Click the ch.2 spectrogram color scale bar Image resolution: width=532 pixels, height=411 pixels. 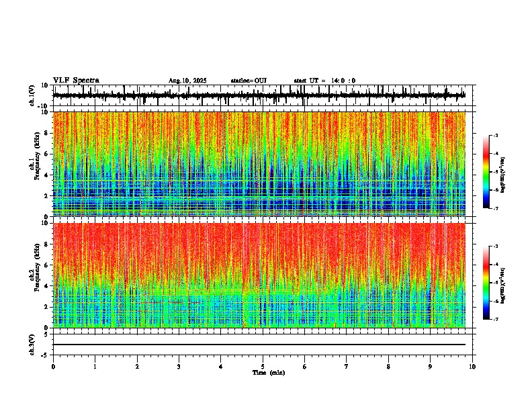[486, 283]
